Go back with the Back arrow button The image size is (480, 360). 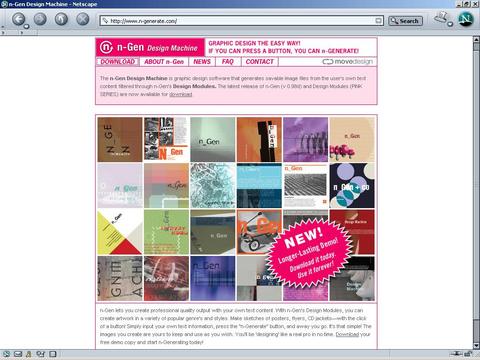point(18,19)
